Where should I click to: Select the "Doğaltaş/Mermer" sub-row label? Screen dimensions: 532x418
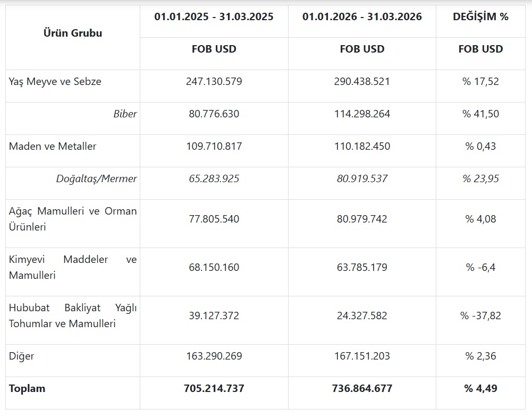pos(96,179)
